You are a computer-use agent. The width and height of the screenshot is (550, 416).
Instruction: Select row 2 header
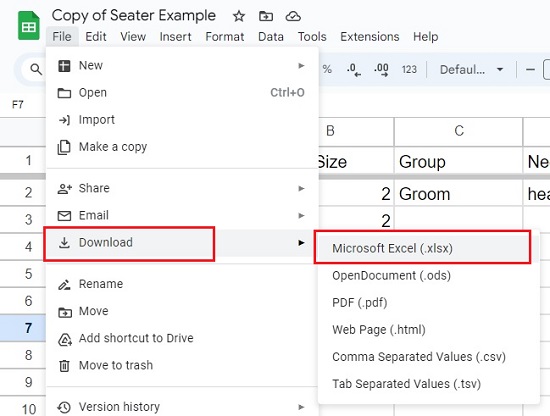tap(23, 192)
